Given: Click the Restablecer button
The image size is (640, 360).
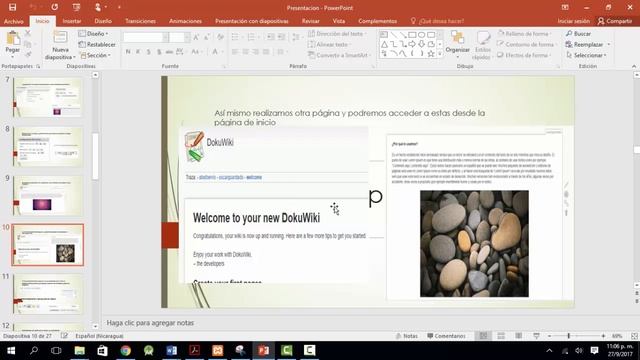Looking at the screenshot, I should [97, 44].
